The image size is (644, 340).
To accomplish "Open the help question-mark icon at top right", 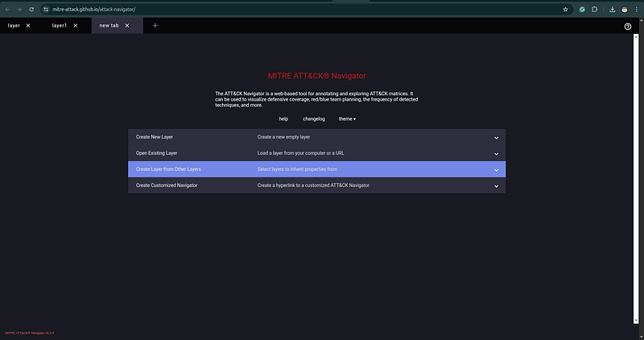I will coord(628,27).
